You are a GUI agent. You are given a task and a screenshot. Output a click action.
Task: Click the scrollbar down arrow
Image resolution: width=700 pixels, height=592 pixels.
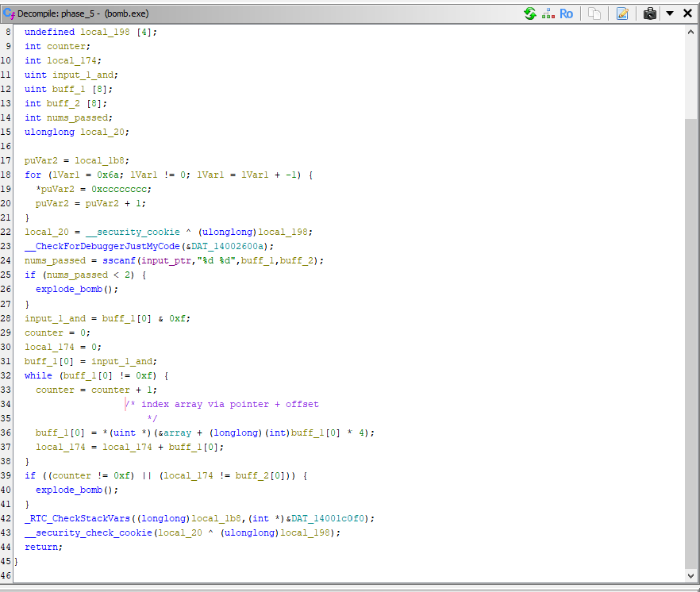click(x=690, y=575)
